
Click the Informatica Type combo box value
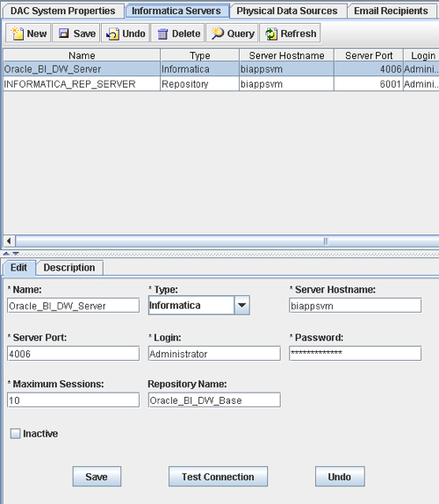click(x=191, y=305)
